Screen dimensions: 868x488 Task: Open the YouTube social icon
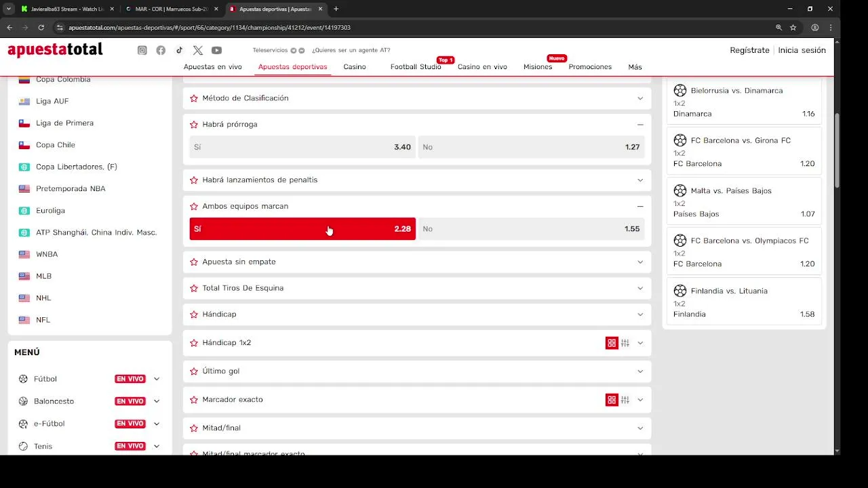(216, 50)
